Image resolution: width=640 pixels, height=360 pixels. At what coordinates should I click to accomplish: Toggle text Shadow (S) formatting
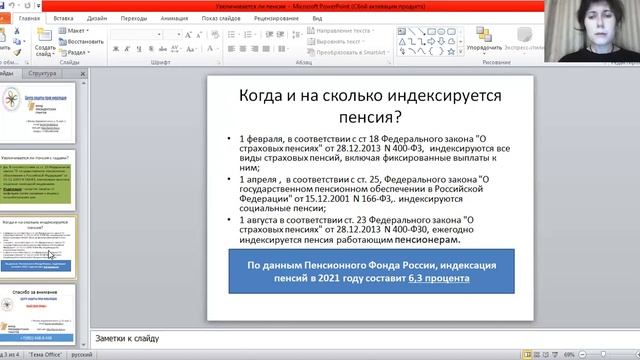click(x=151, y=49)
